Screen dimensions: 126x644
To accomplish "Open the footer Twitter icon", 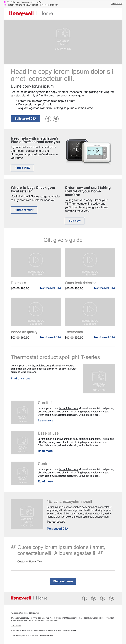I will click(x=94, y=598).
